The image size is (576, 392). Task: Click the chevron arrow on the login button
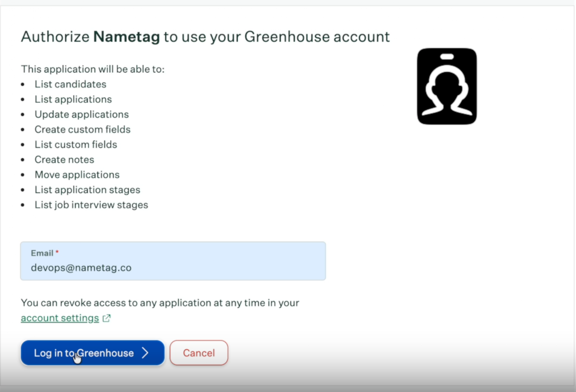[x=145, y=353]
